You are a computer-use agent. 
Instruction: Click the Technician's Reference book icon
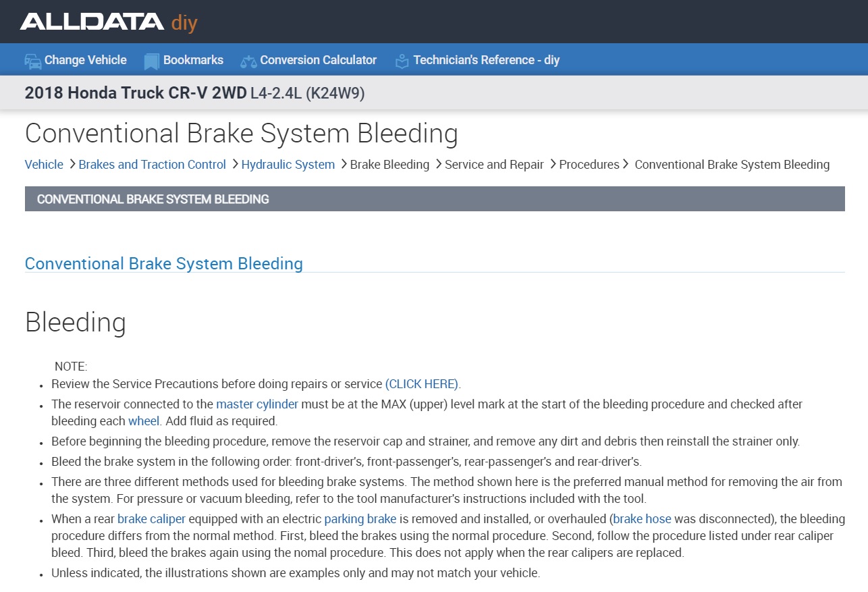coord(402,61)
